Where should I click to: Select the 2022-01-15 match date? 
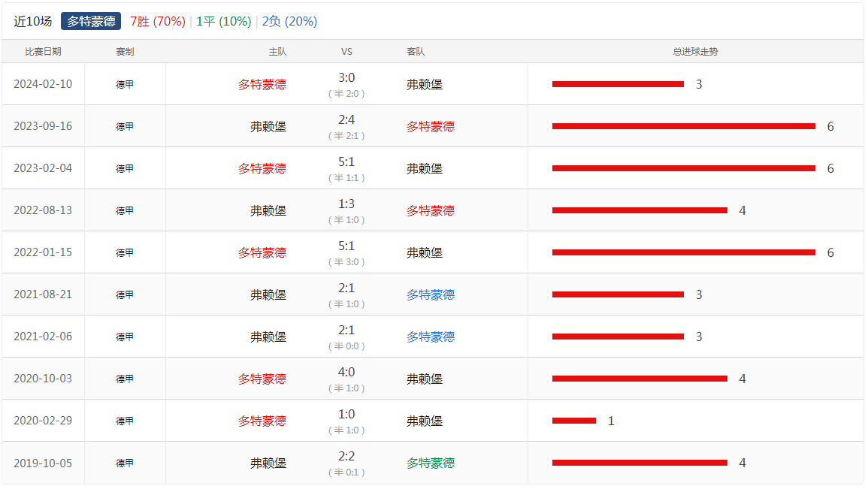coord(43,252)
